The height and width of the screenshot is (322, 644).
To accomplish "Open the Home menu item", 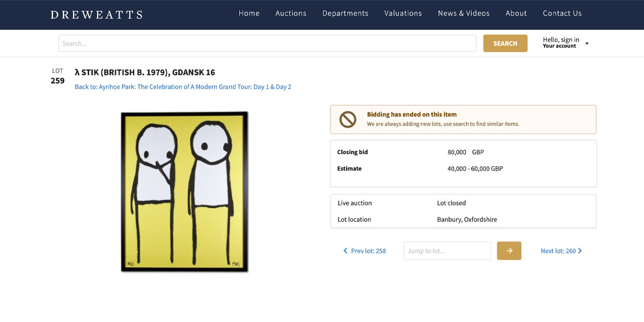I will tap(249, 13).
